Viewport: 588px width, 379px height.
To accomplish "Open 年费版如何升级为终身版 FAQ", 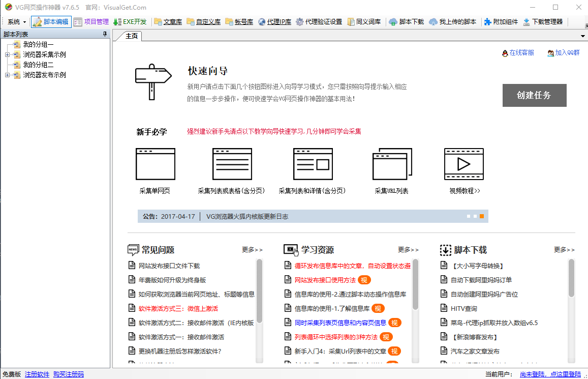I will point(172,280).
